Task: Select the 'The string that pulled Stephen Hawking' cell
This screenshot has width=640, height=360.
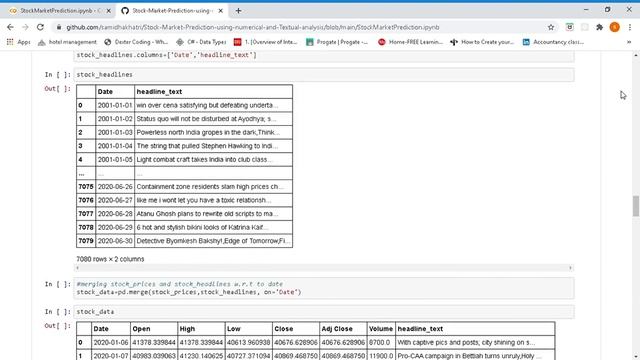Action: (213, 146)
